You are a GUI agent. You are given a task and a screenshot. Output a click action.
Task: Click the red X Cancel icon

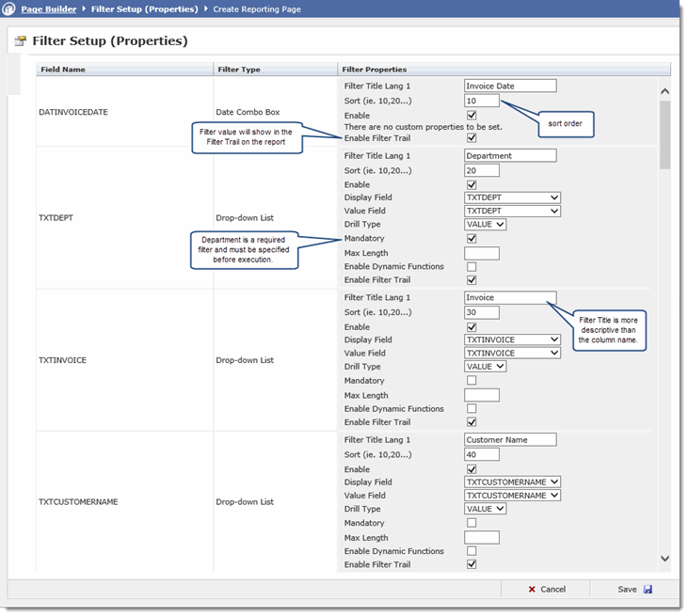[x=532, y=590]
